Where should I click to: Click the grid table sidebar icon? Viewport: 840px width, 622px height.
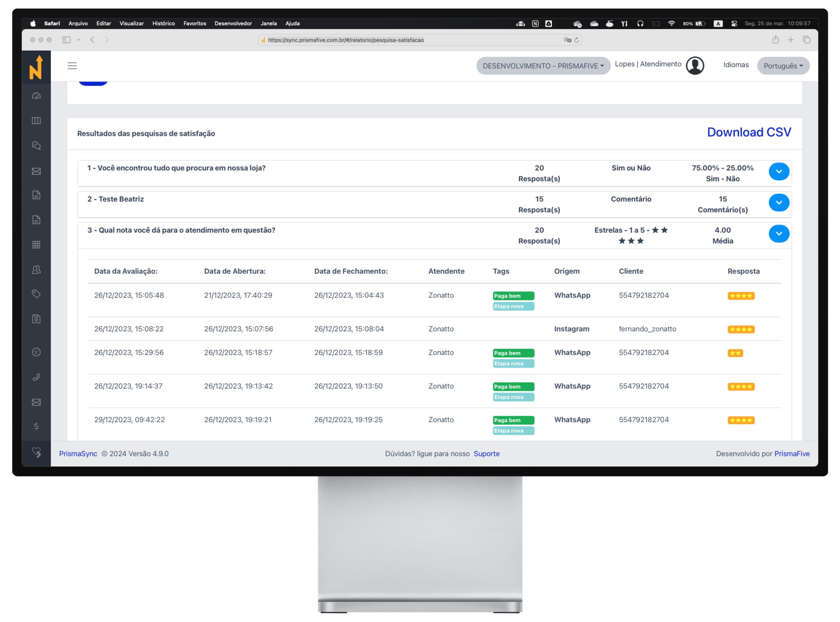point(36,245)
